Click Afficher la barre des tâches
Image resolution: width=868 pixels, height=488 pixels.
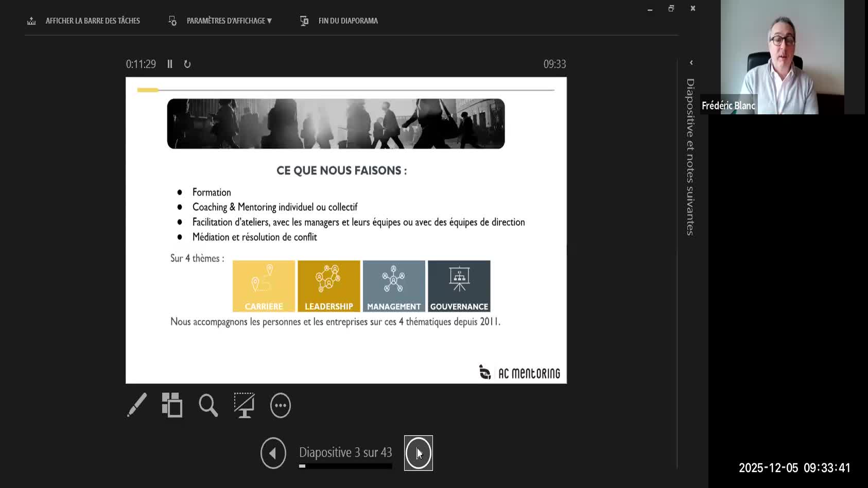(x=93, y=21)
